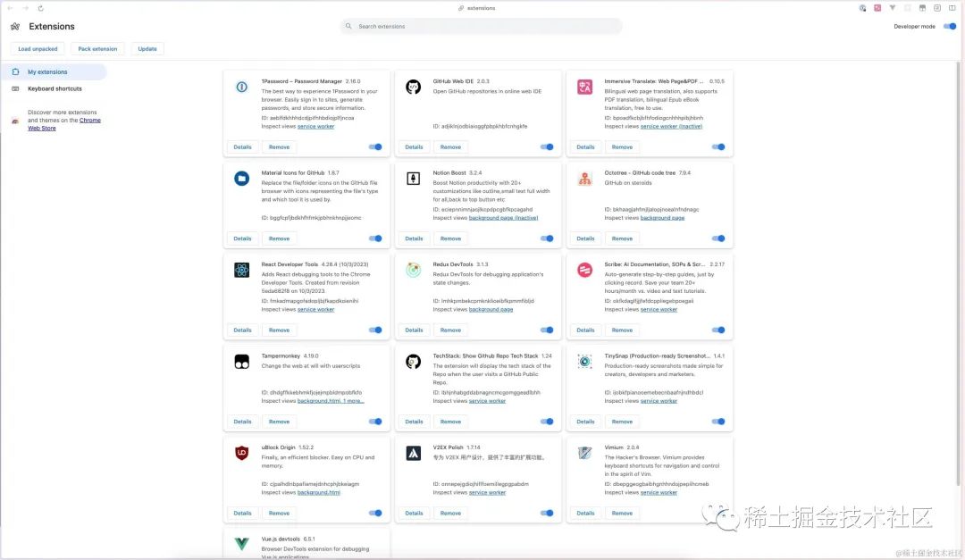The image size is (965, 560).
Task: Disable Developer mode toggle
Action: 949,27
